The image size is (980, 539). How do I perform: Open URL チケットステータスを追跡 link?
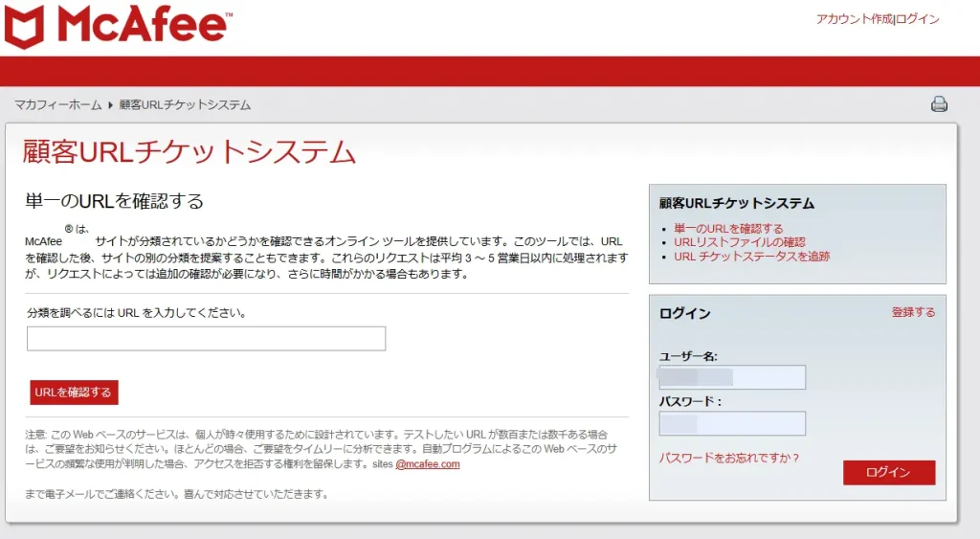[x=752, y=256]
